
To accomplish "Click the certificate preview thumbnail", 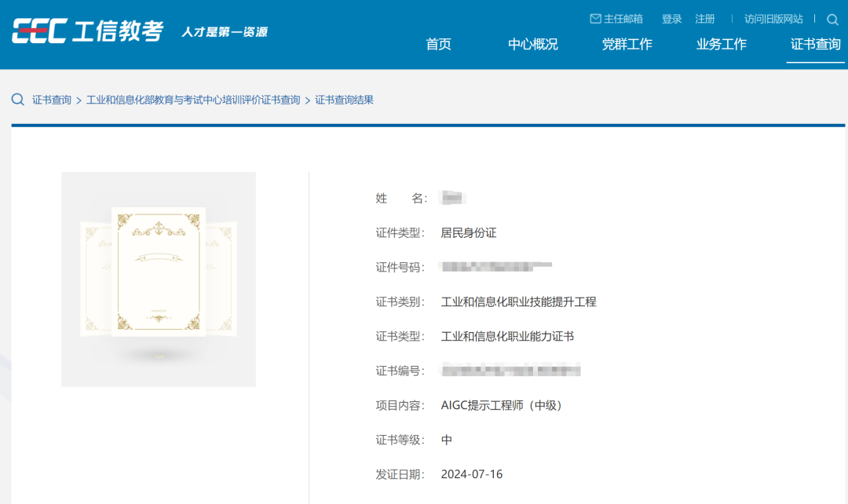I will point(159,279).
